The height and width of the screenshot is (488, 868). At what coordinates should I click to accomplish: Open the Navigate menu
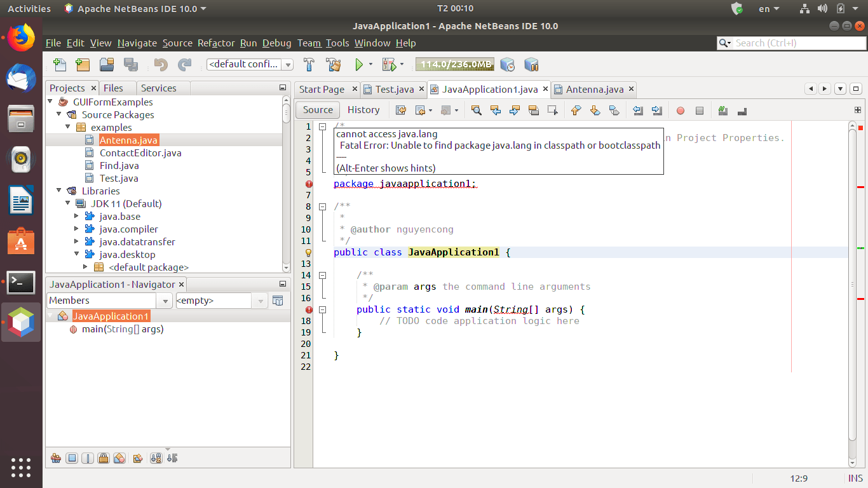(x=137, y=43)
